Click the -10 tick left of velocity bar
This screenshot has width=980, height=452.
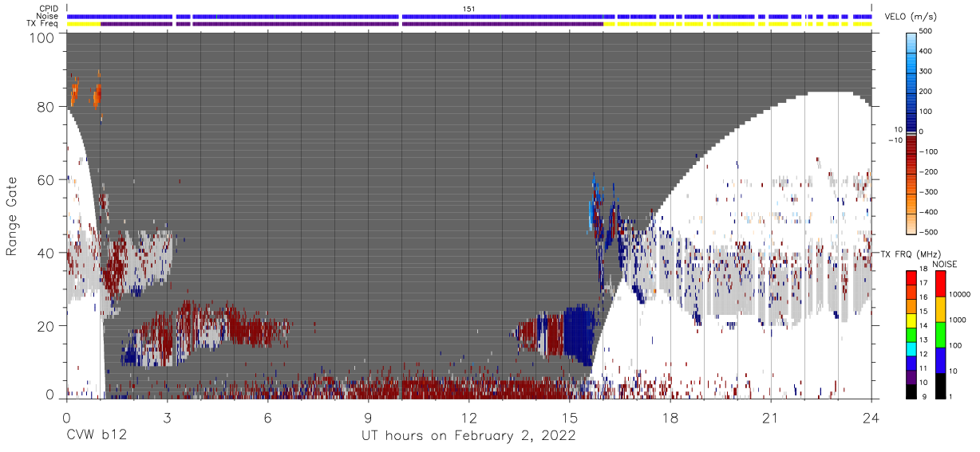[895, 140]
